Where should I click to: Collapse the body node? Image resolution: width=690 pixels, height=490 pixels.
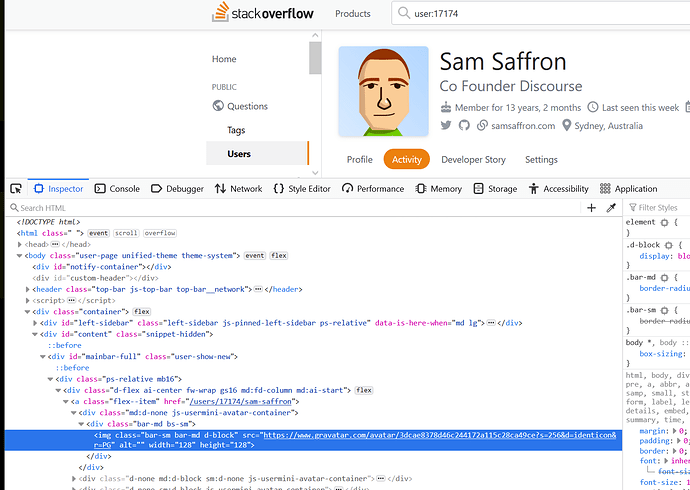[20, 256]
